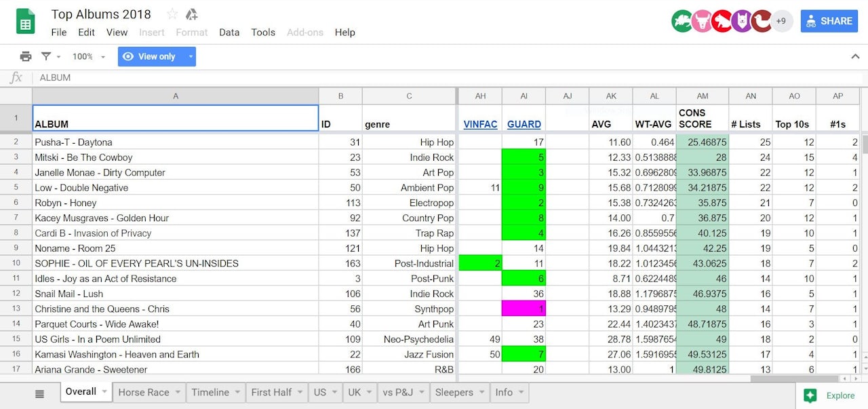
Task: Select the CONS SCORE header cell
Action: click(703, 118)
